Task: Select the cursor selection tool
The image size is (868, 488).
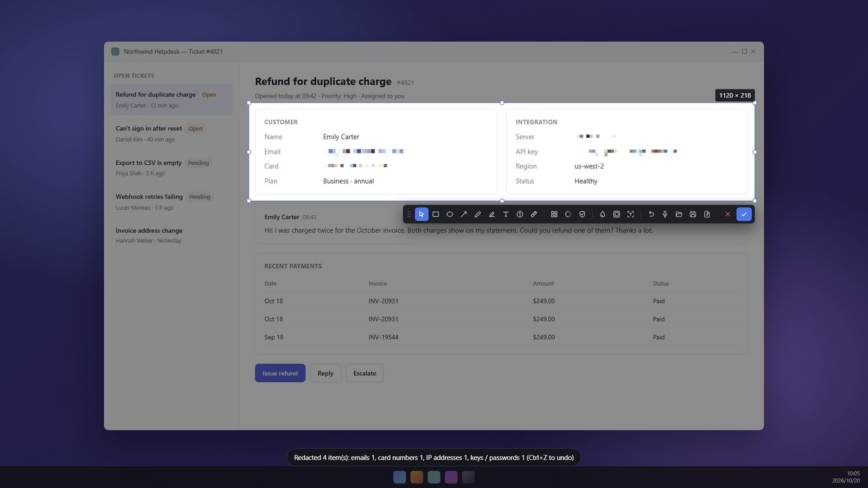Action: click(422, 214)
